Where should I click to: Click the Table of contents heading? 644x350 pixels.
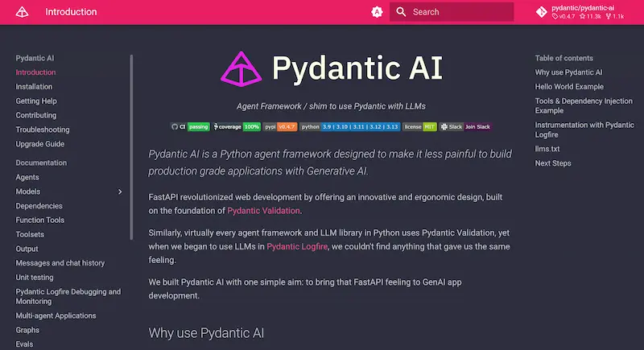click(564, 58)
